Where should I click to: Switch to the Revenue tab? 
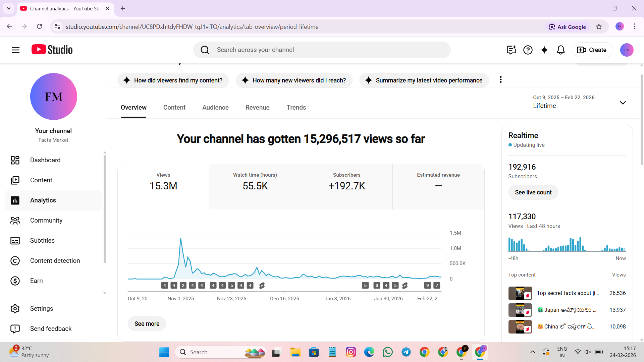[257, 108]
